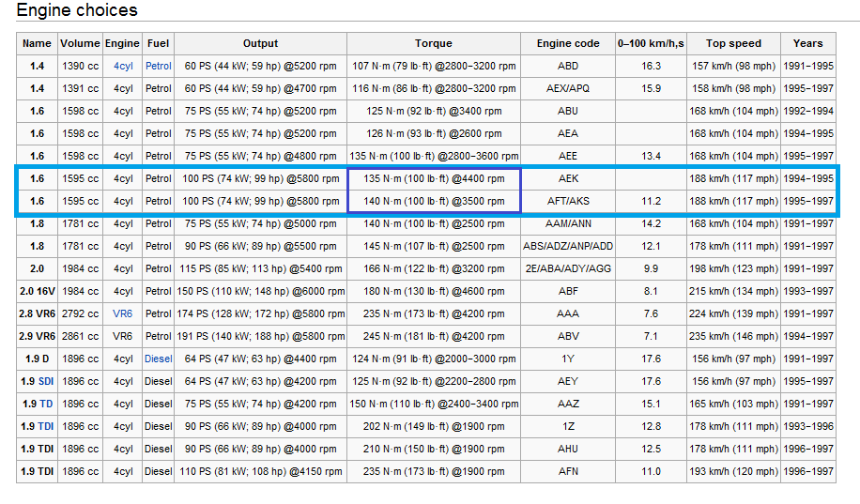
Task: Open the blue 4cyl link
Action: point(122,66)
